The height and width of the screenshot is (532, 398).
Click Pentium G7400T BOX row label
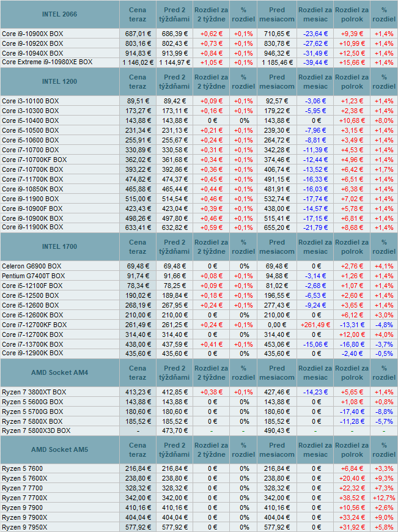point(33,276)
